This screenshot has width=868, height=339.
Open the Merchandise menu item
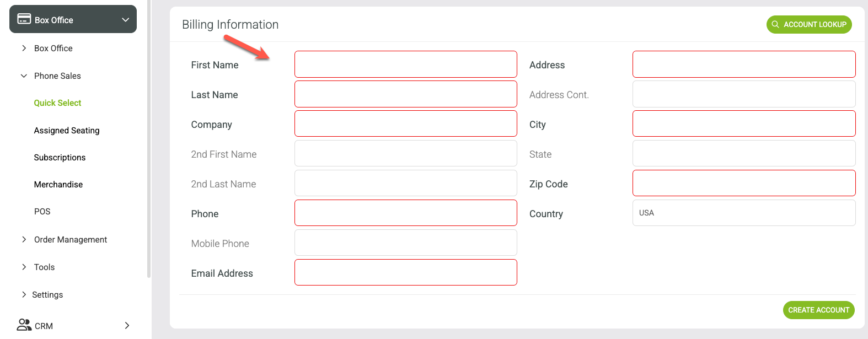click(58, 184)
